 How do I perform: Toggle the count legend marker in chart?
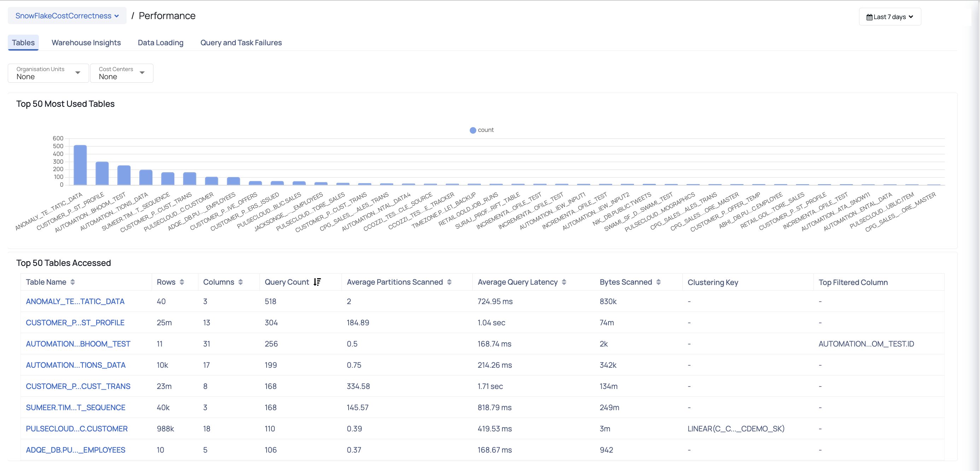(x=473, y=130)
